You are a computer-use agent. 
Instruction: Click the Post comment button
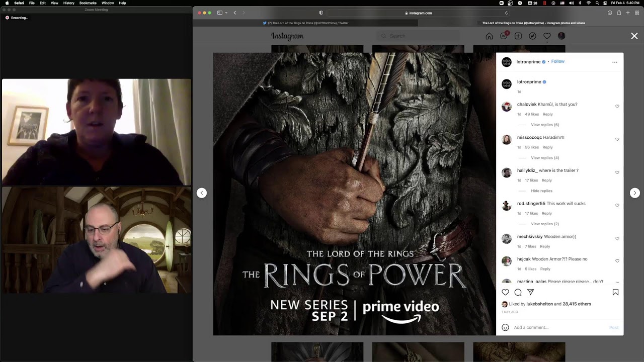point(614,327)
